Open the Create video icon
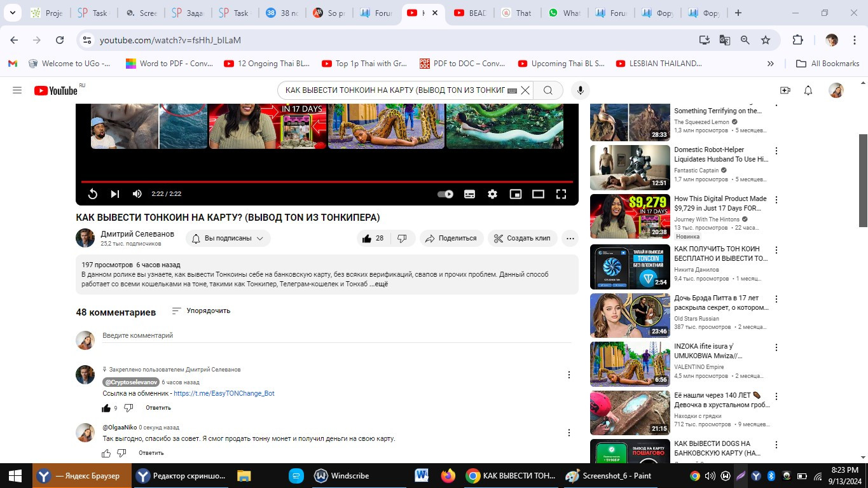868x488 pixels. pyautogui.click(x=785, y=90)
